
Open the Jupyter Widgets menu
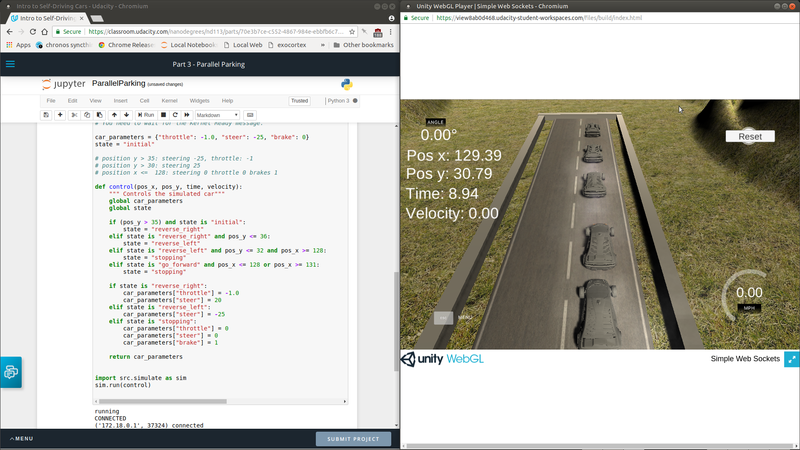point(199,101)
